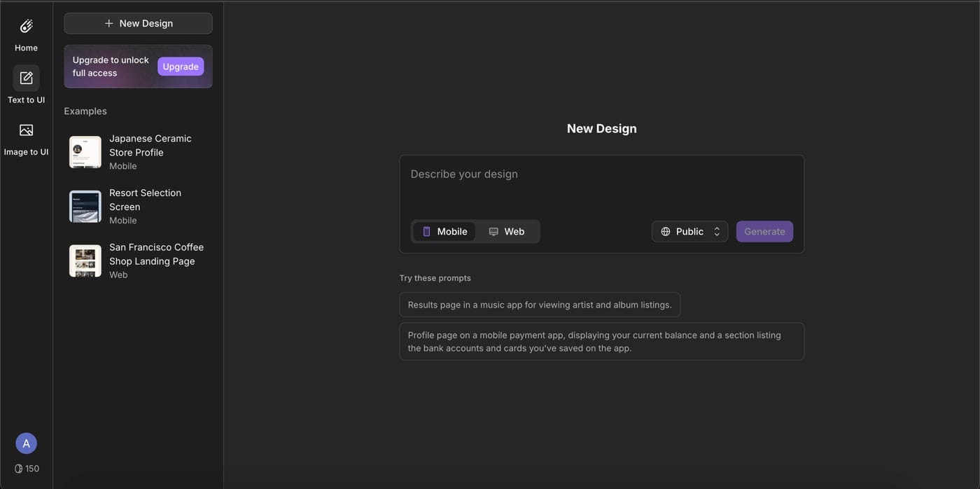Open the Image to UI tool

point(25,130)
